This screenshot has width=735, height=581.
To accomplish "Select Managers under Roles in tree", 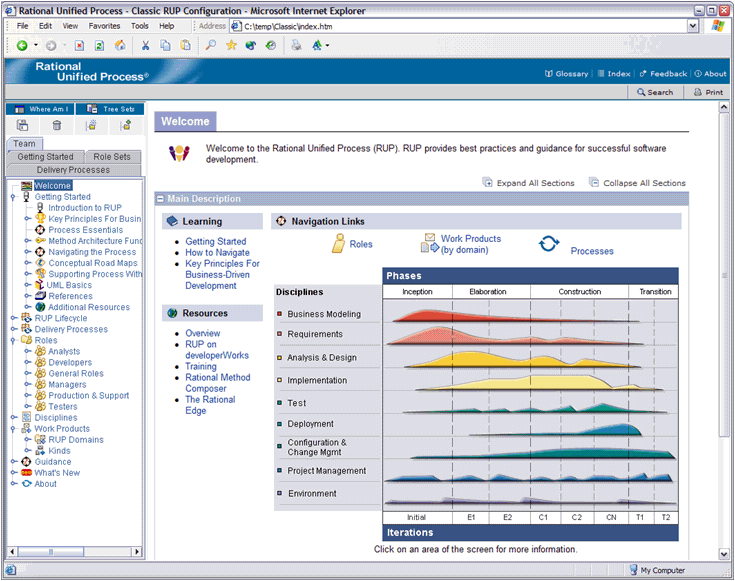I will 68,384.
